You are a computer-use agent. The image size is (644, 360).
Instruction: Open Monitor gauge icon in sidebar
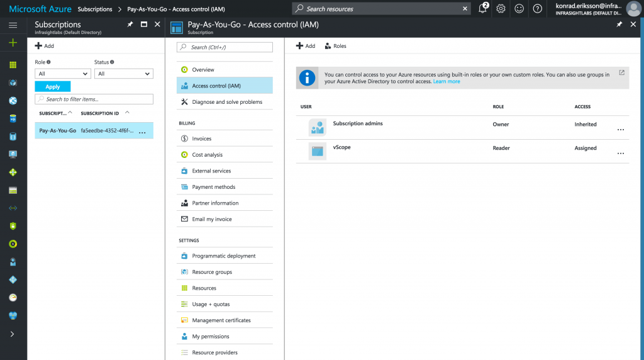(13, 298)
